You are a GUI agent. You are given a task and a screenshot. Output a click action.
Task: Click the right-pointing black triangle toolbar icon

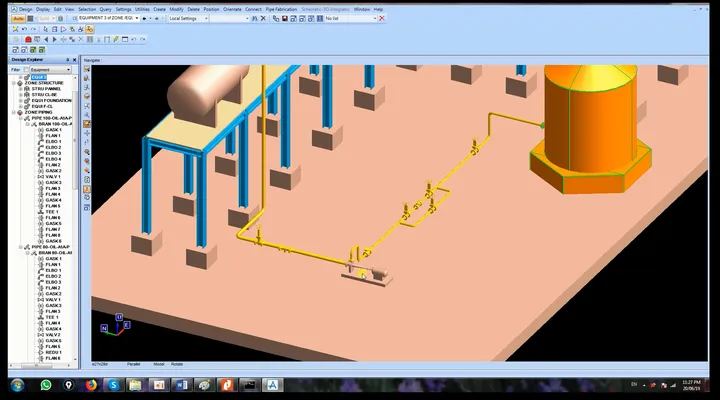click(55, 39)
